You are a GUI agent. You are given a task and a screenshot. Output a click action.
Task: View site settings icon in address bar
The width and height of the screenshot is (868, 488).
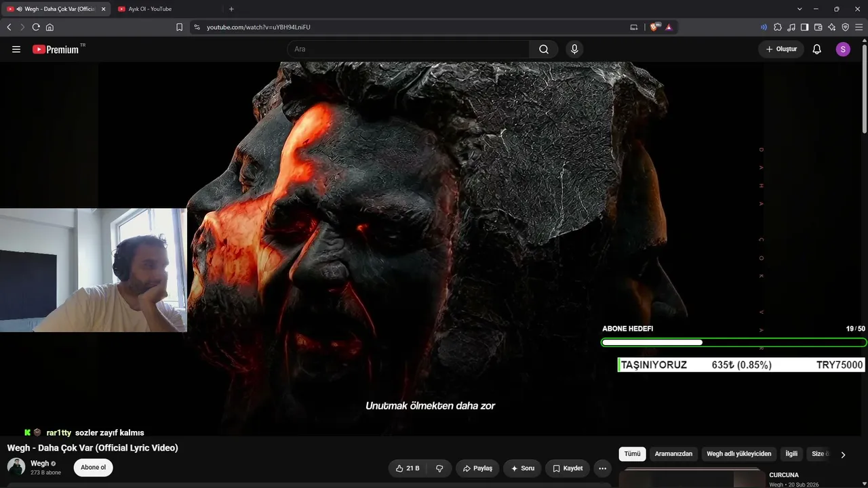[x=197, y=27]
